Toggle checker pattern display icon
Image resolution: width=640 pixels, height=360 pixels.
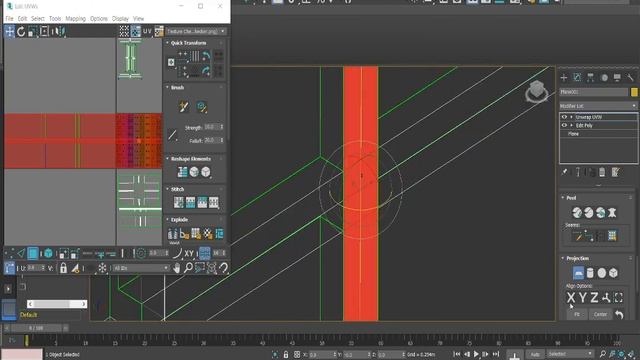[x=124, y=31]
